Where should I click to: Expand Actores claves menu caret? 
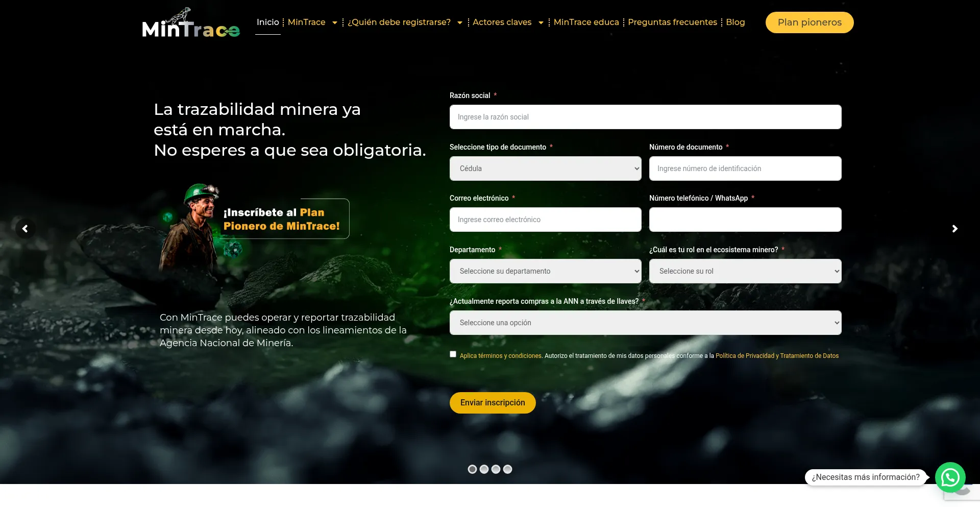(541, 22)
